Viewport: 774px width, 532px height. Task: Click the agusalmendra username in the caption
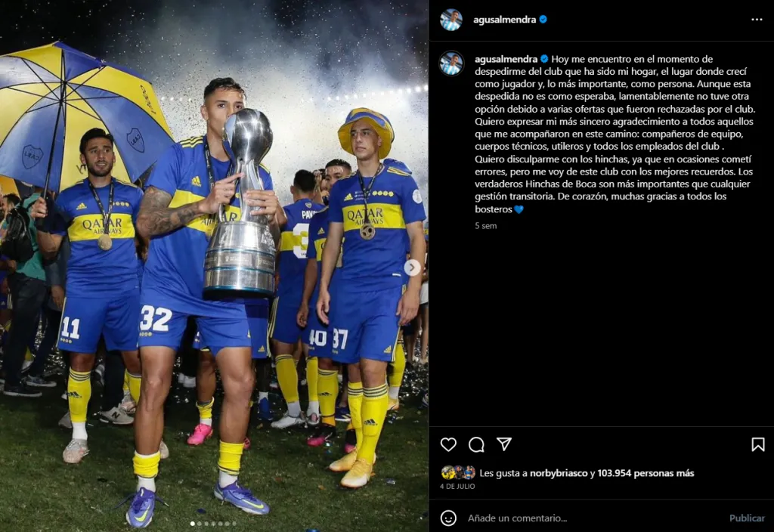click(506, 59)
